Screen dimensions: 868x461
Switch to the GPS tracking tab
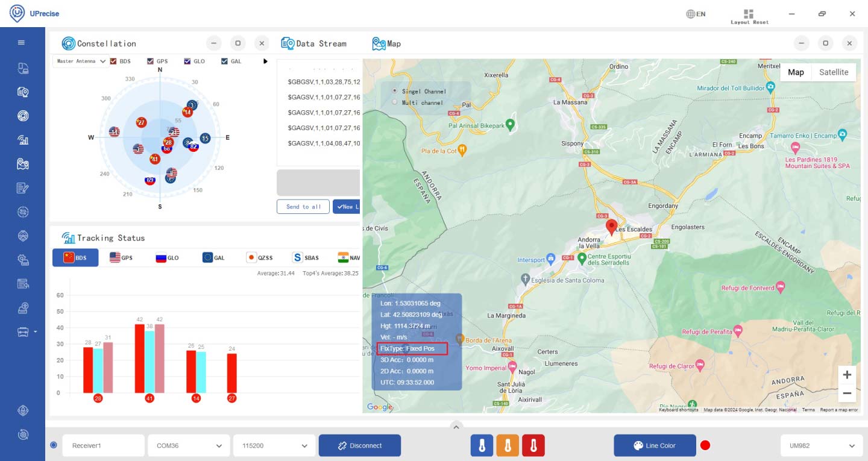pyautogui.click(x=121, y=258)
